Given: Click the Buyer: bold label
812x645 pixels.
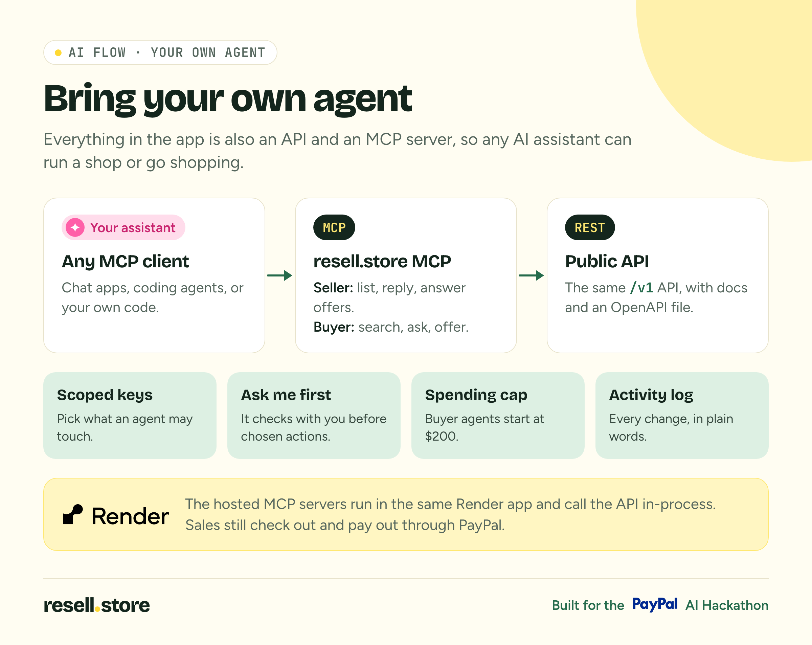Looking at the screenshot, I should pos(334,327).
